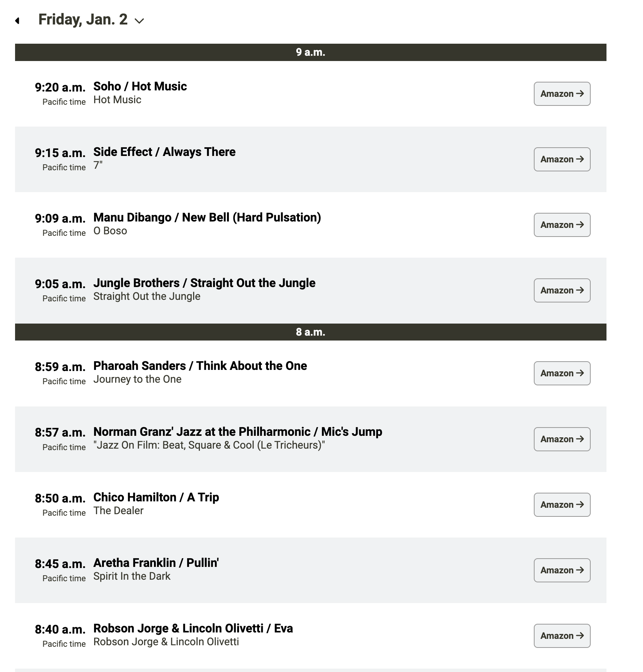Click the 9:20 a.m. timestamp
Viewport: 643px width, 672px height.
coord(60,87)
